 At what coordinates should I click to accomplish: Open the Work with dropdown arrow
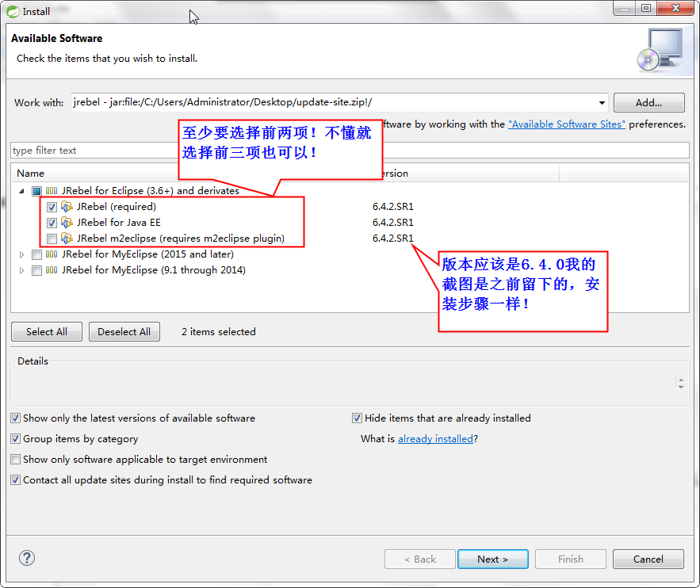pyautogui.click(x=602, y=102)
